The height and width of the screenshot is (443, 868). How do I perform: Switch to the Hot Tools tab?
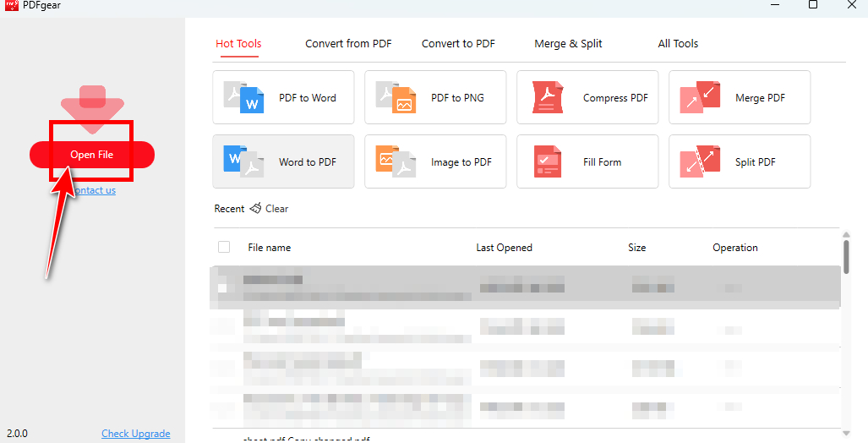pyautogui.click(x=238, y=43)
